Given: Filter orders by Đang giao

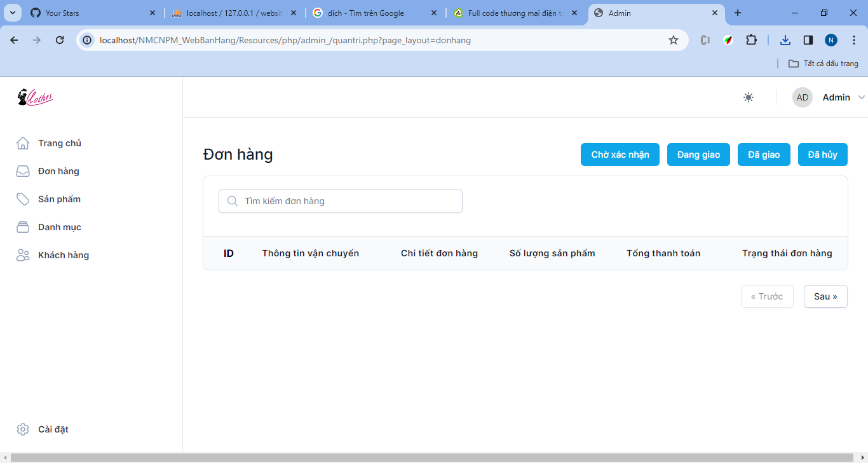Looking at the screenshot, I should 698,155.
